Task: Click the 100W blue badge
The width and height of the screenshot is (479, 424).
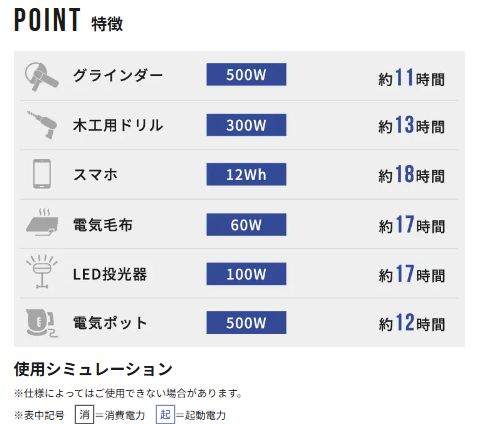Action: [x=246, y=274]
